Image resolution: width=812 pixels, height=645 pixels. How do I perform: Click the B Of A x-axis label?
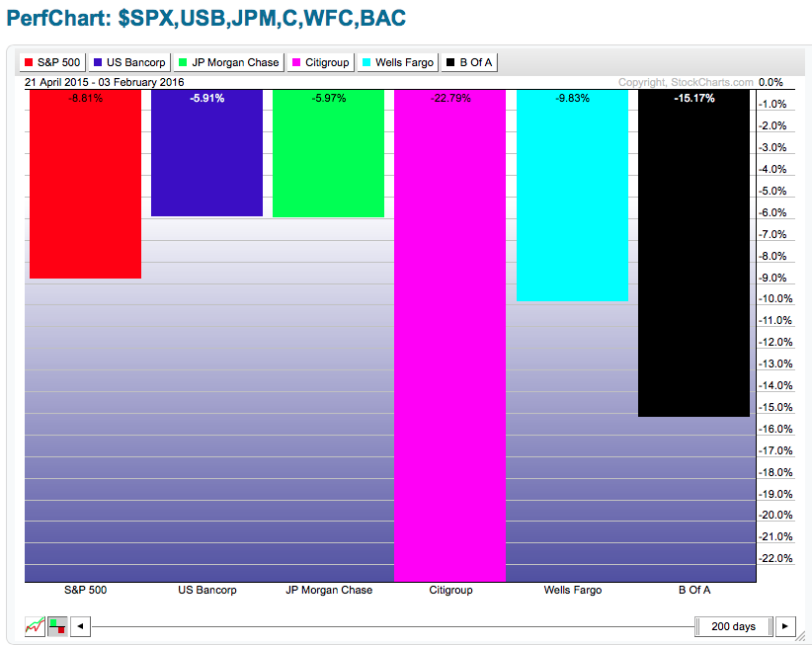coord(694,590)
